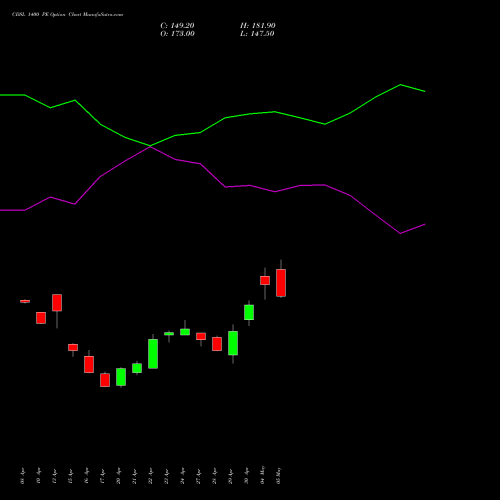Click the 05 May date label

(x=279, y=475)
